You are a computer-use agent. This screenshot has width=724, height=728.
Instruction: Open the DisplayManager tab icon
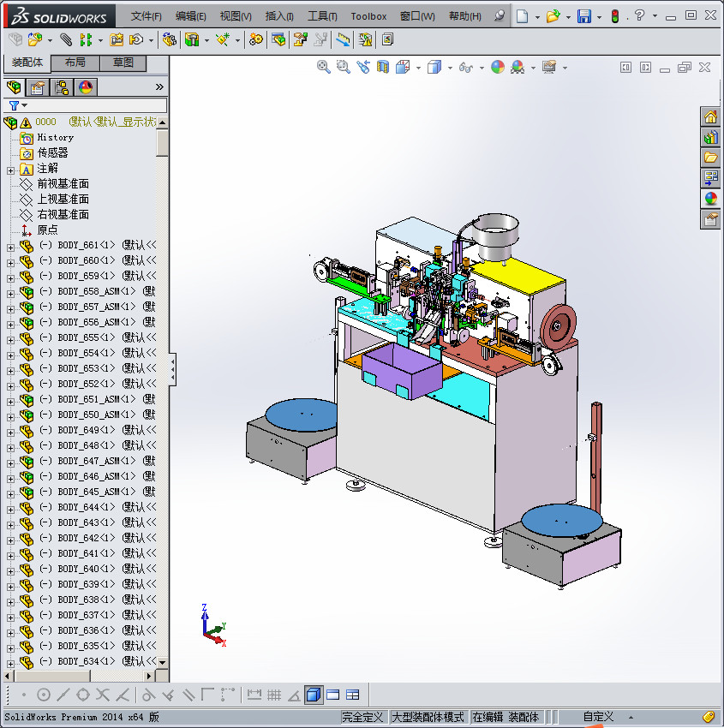(86, 87)
